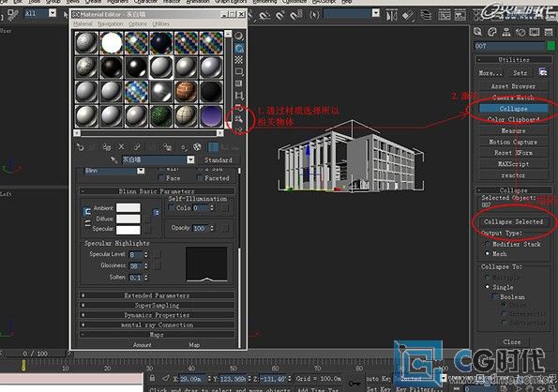Select the brick material sample sphere
This screenshot has width=558, height=392.
186,91
